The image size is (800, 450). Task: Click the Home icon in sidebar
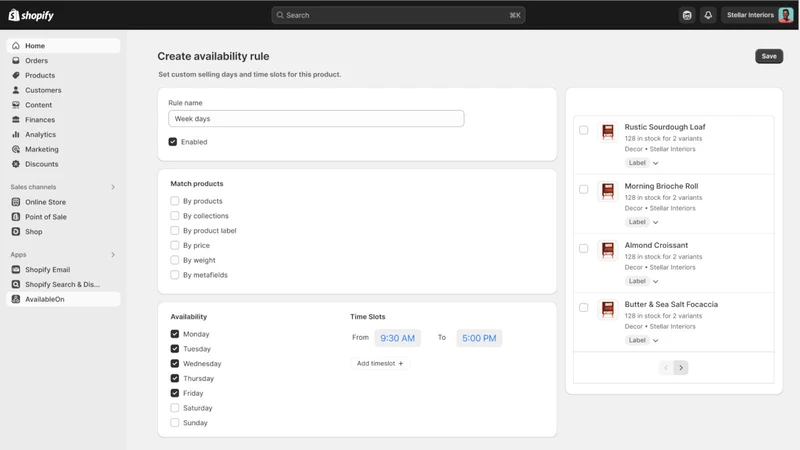[16, 45]
